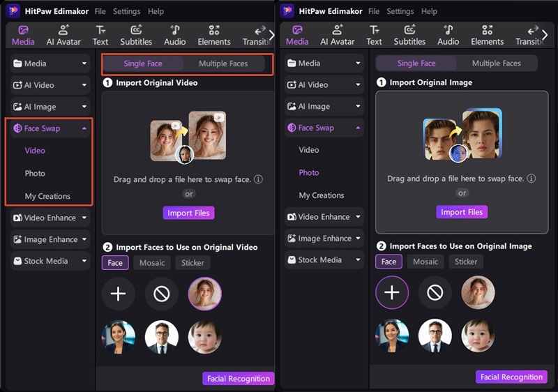This screenshot has width=558, height=392.
Task: Open My Creations in left window sidebar
Action: pyautogui.click(x=47, y=196)
